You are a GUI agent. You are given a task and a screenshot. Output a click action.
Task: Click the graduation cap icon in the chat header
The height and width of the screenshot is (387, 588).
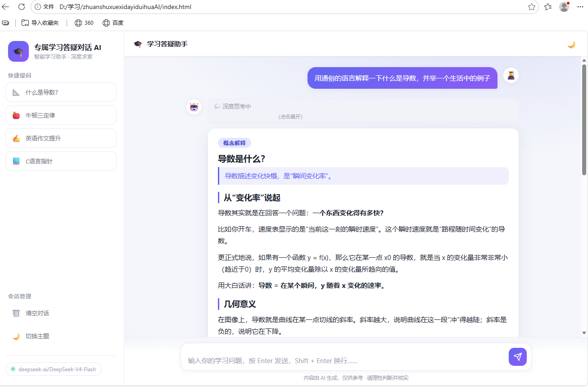pyautogui.click(x=138, y=44)
